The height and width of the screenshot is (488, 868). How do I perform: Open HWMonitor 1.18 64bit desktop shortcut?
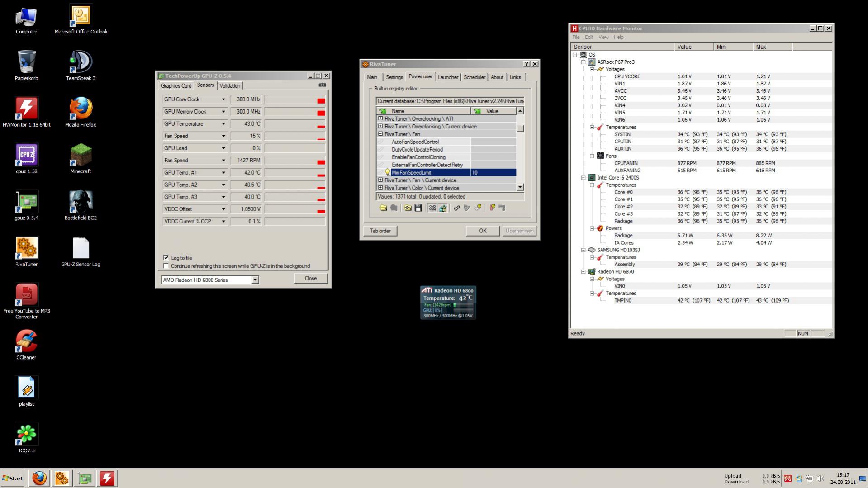click(x=26, y=112)
